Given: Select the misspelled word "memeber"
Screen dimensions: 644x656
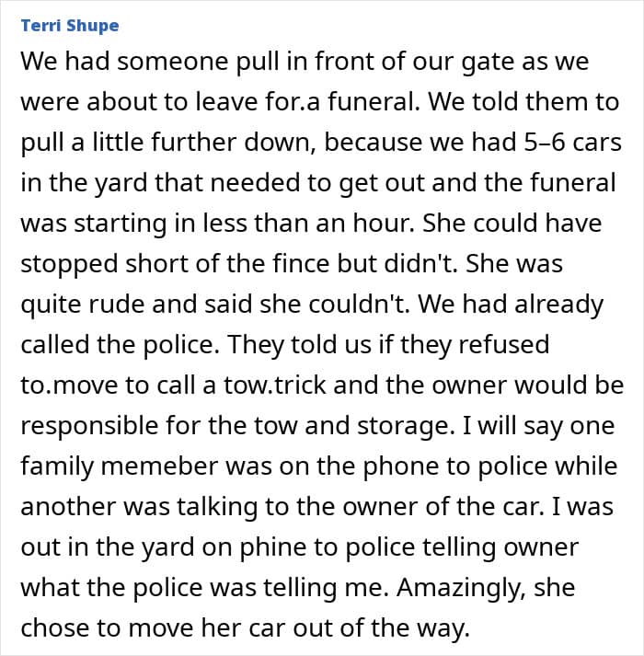Looking at the screenshot, I should click(x=159, y=466).
